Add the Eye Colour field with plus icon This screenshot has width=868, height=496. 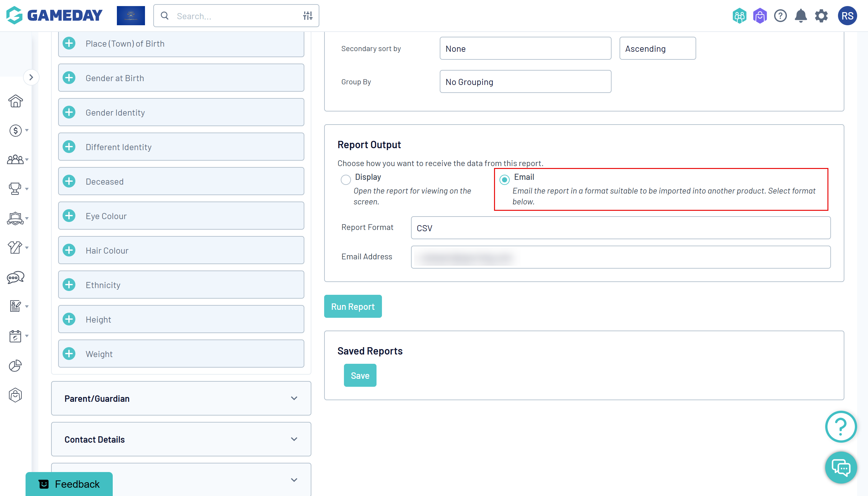point(69,216)
